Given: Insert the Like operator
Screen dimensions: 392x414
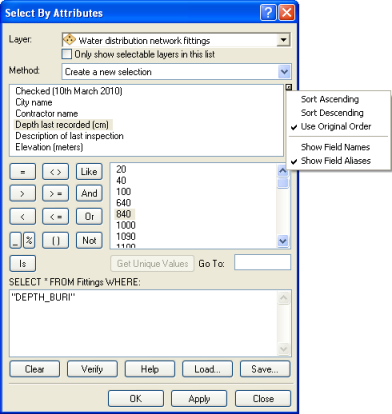Looking at the screenshot, I should tap(89, 172).
